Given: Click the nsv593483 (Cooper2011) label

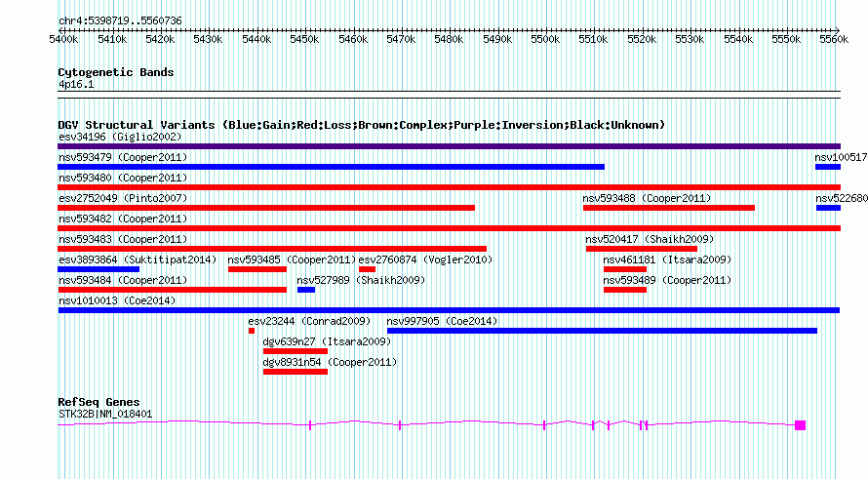Looking at the screenshot, I should tap(123, 239).
